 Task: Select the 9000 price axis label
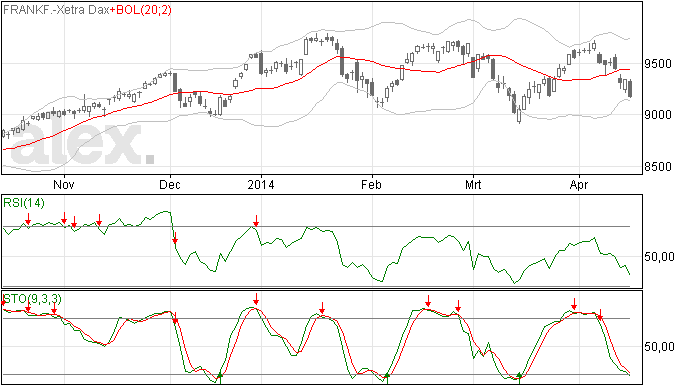[x=658, y=115]
